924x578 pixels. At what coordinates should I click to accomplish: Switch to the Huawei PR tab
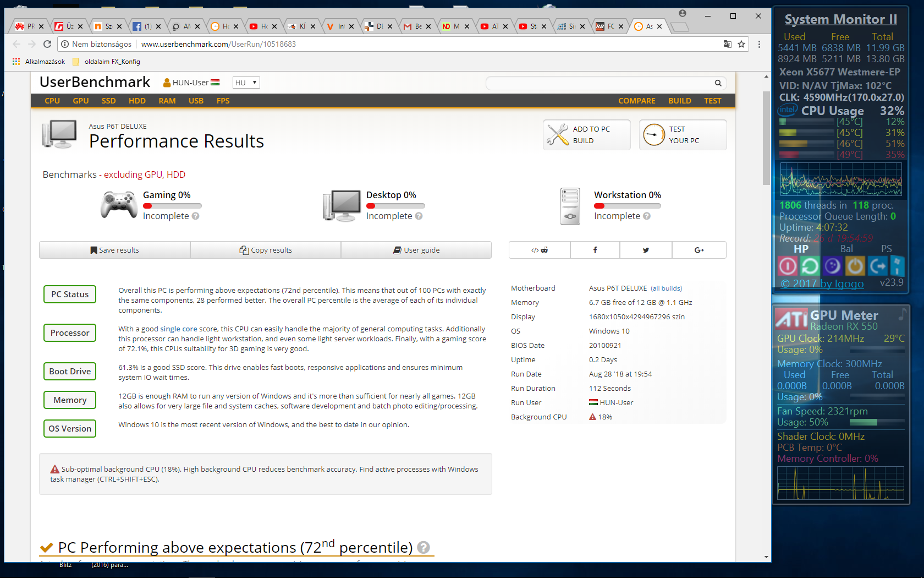point(28,26)
